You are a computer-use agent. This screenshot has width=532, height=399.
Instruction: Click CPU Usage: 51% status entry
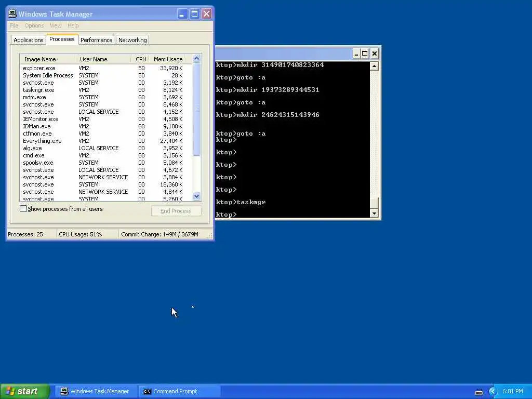click(x=81, y=234)
